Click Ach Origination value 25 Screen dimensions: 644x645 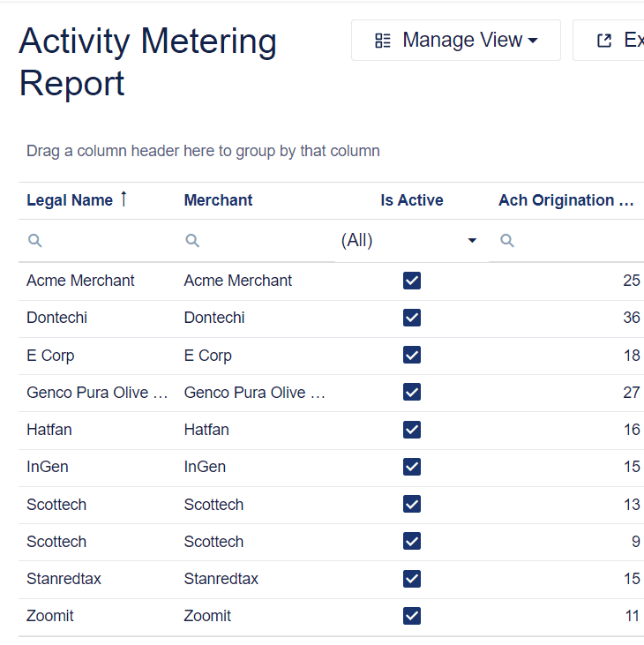click(x=632, y=281)
